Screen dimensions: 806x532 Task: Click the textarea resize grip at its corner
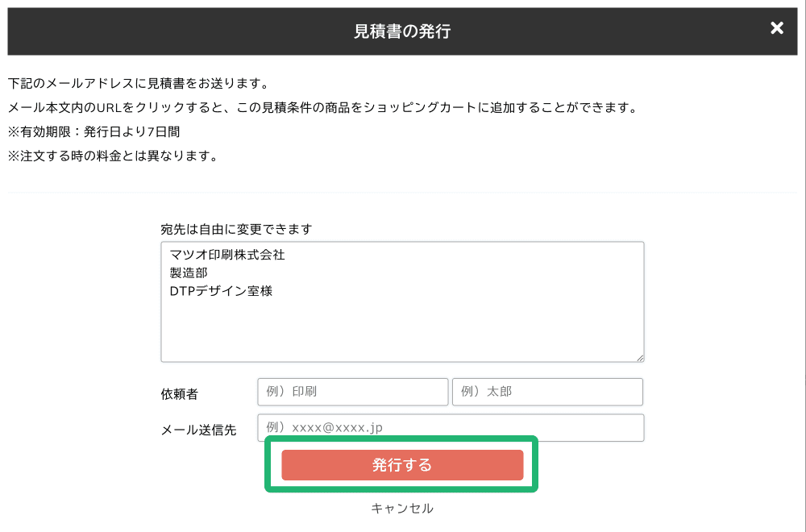coord(640,357)
